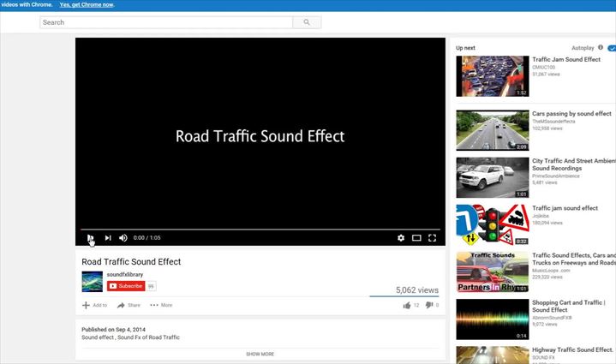Switch to theater mode
Image resolution: width=616 pixels, height=364 pixels.
coord(416,238)
